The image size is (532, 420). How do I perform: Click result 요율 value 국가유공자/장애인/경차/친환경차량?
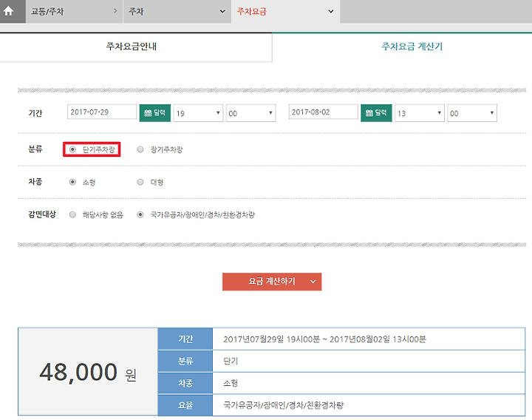point(283,405)
